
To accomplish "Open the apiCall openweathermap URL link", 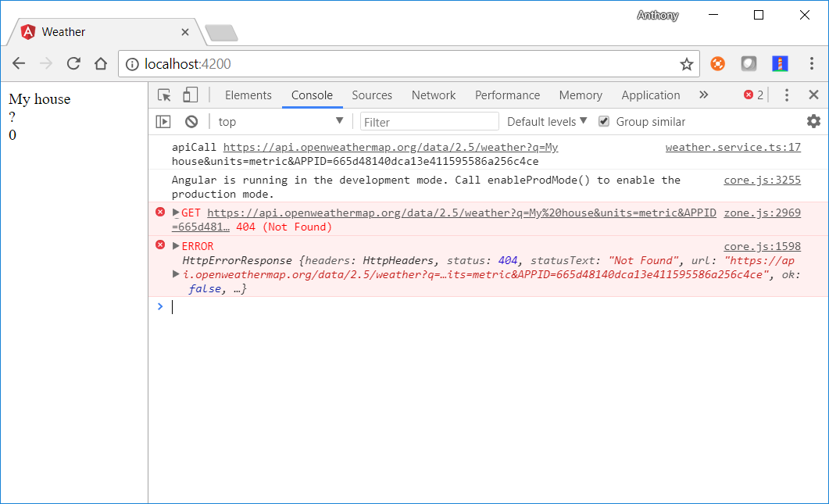I will pyautogui.click(x=390, y=147).
